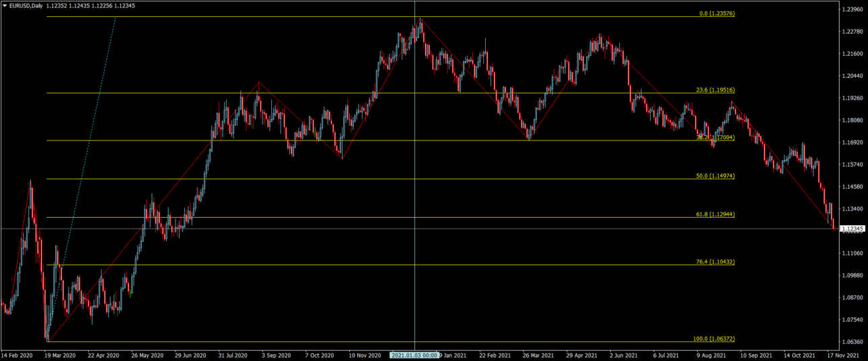Click the 9 Aug 2021 date on time axis
This screenshot has height=361, width=868.
(711, 355)
